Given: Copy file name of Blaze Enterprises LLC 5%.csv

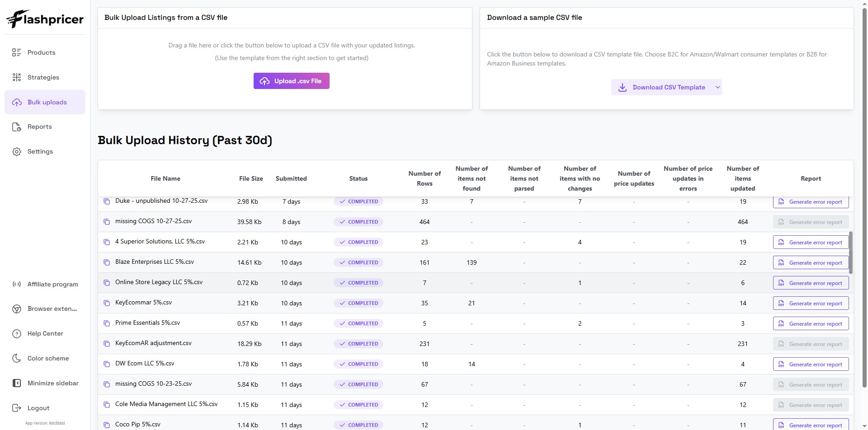Looking at the screenshot, I should click(x=107, y=262).
